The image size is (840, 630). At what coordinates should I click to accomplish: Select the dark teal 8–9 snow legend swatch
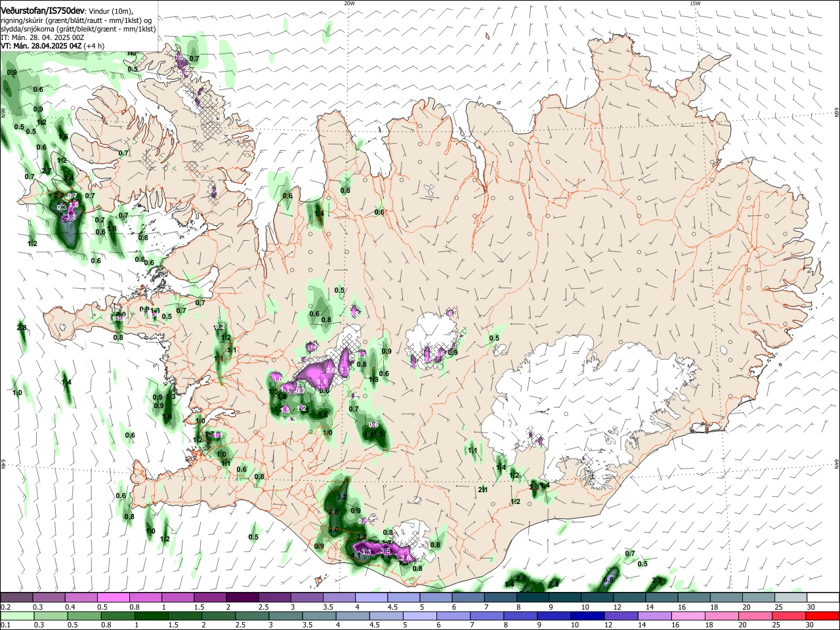point(533,598)
